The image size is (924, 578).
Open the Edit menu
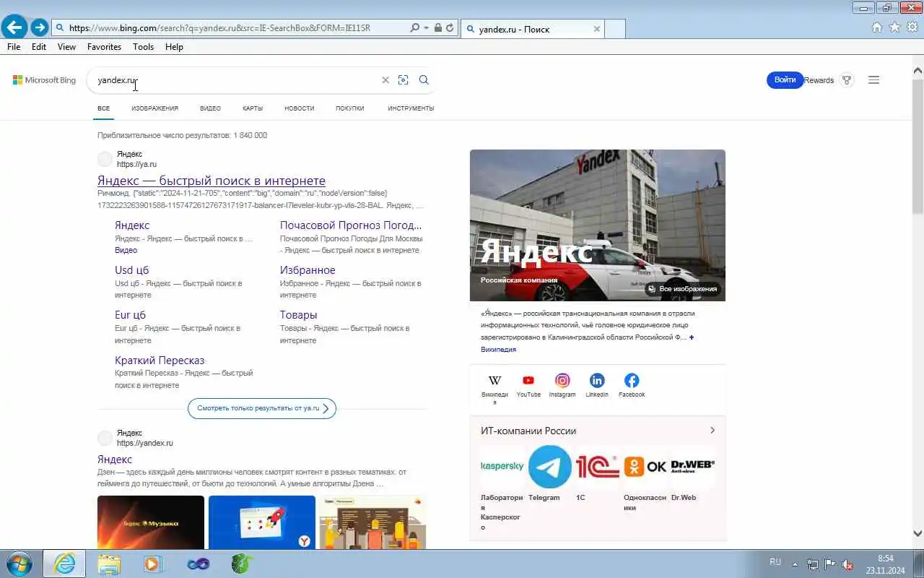click(39, 47)
